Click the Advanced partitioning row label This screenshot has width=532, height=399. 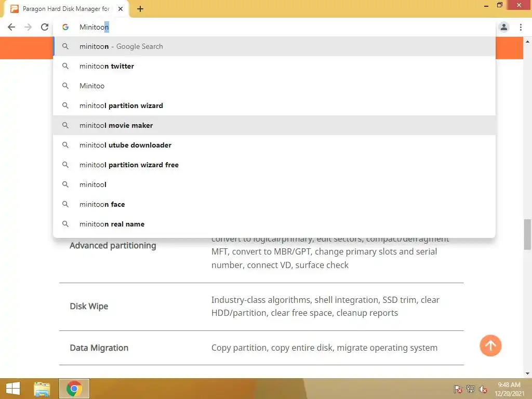(x=113, y=246)
